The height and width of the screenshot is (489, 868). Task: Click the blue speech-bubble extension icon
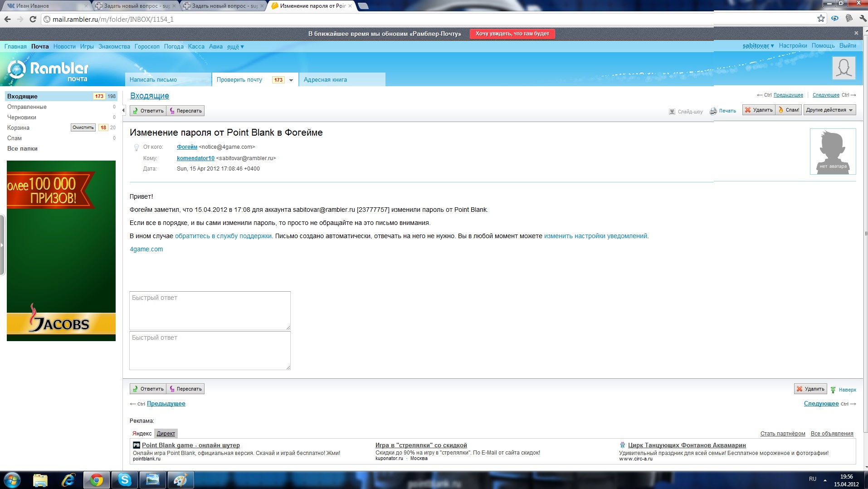[835, 19]
